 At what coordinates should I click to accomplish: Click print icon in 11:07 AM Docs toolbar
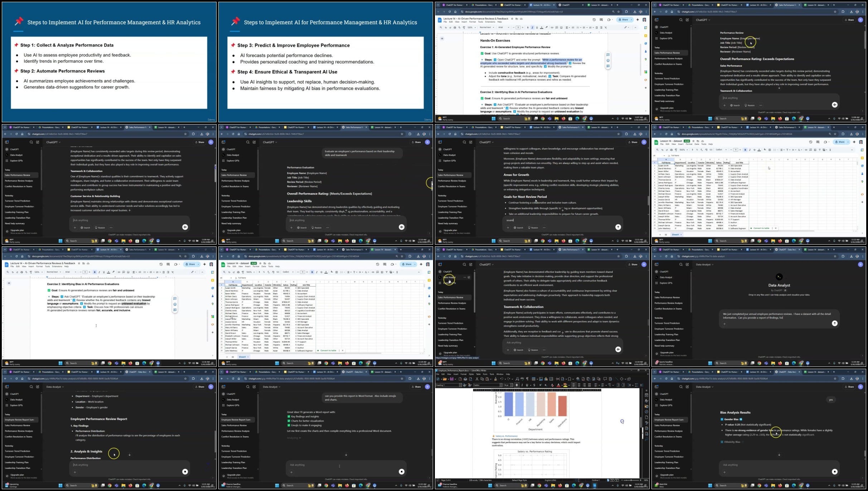(455, 28)
